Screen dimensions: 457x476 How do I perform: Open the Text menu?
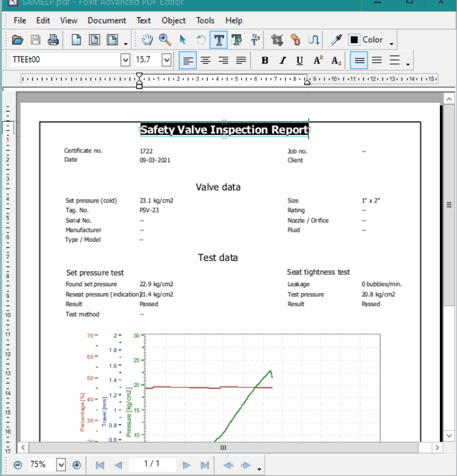pyautogui.click(x=143, y=20)
